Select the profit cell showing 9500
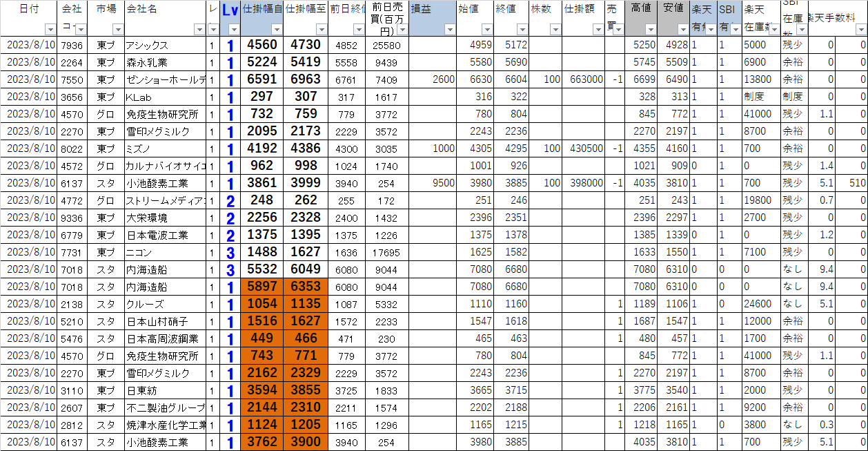 click(433, 183)
